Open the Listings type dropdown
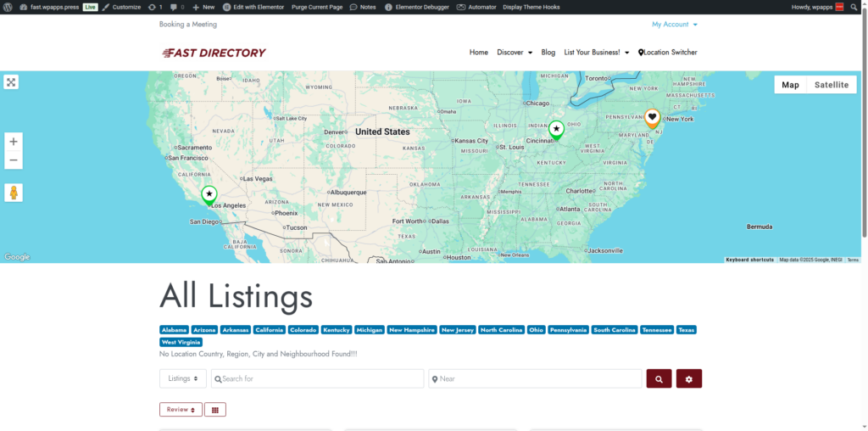868x431 pixels. [183, 378]
